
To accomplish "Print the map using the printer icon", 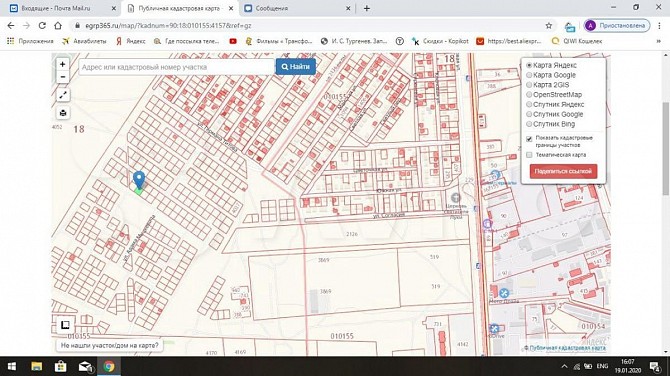I will pyautogui.click(x=63, y=113).
